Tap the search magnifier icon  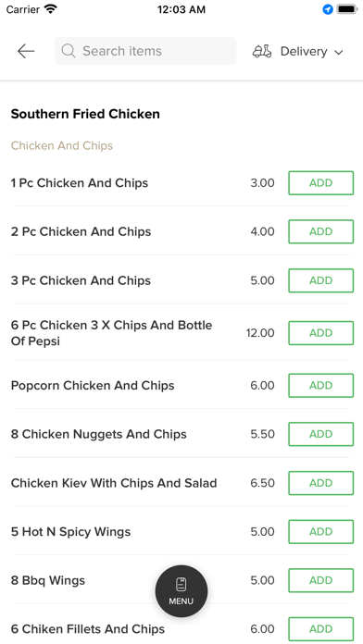pyautogui.click(x=69, y=51)
